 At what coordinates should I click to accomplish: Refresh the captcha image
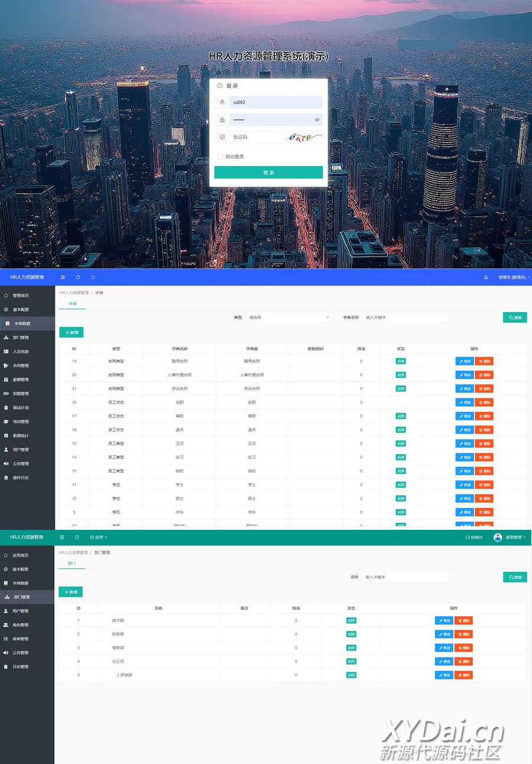304,137
